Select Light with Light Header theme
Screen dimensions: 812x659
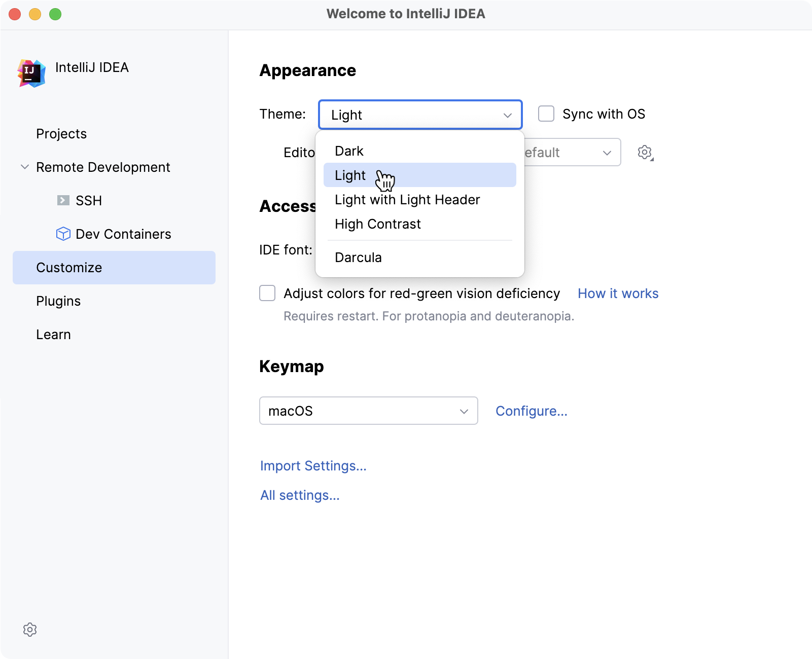(420, 200)
